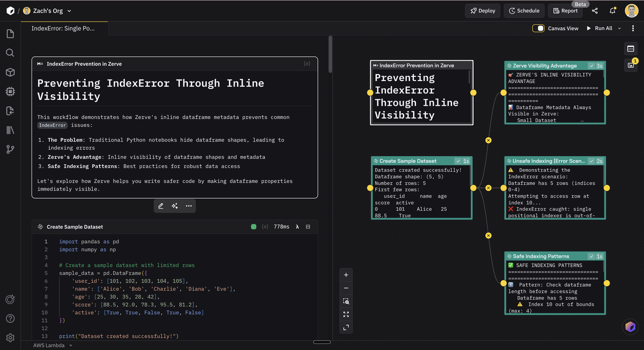Viewport: 644px width, 350px height.
Task: Open the notifications bell
Action: [612, 11]
